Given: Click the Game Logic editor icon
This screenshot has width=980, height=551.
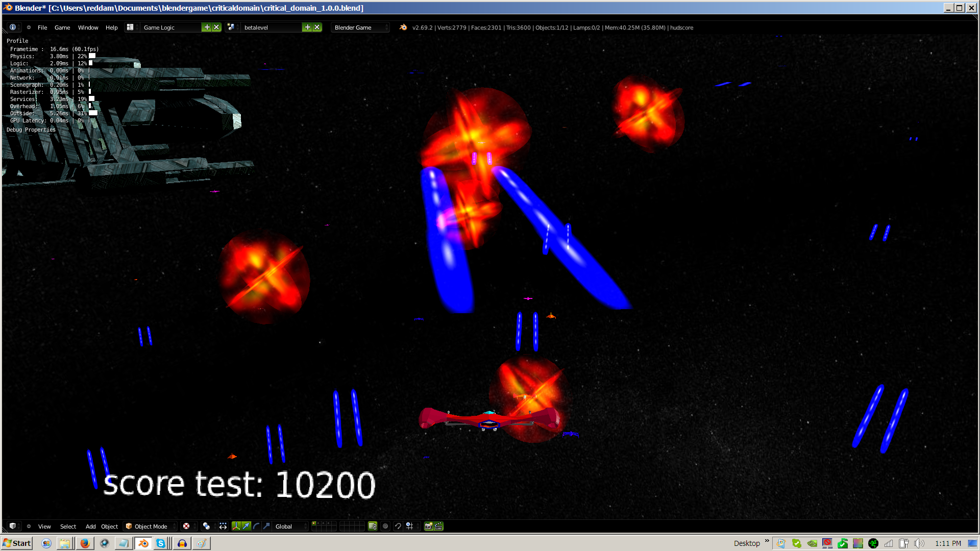Looking at the screenshot, I should click(x=129, y=28).
